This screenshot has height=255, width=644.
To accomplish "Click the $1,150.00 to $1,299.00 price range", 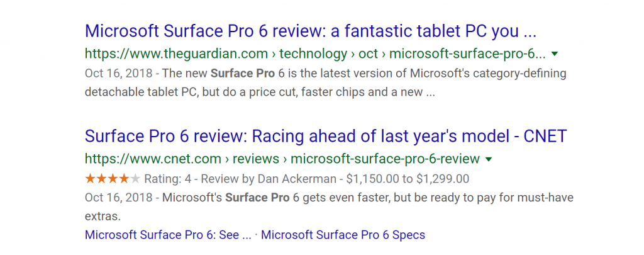I will point(406,178).
